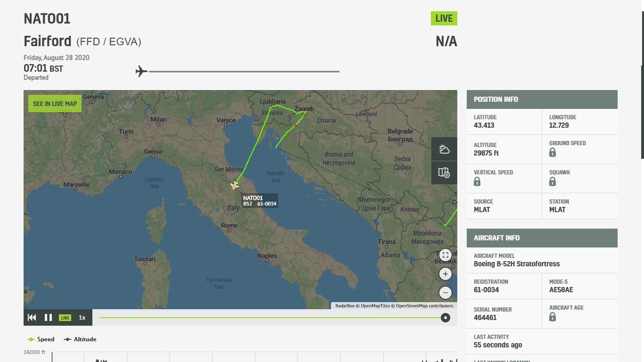Click the NATO01 flight label on map
The image size is (644, 362).
(260, 201)
